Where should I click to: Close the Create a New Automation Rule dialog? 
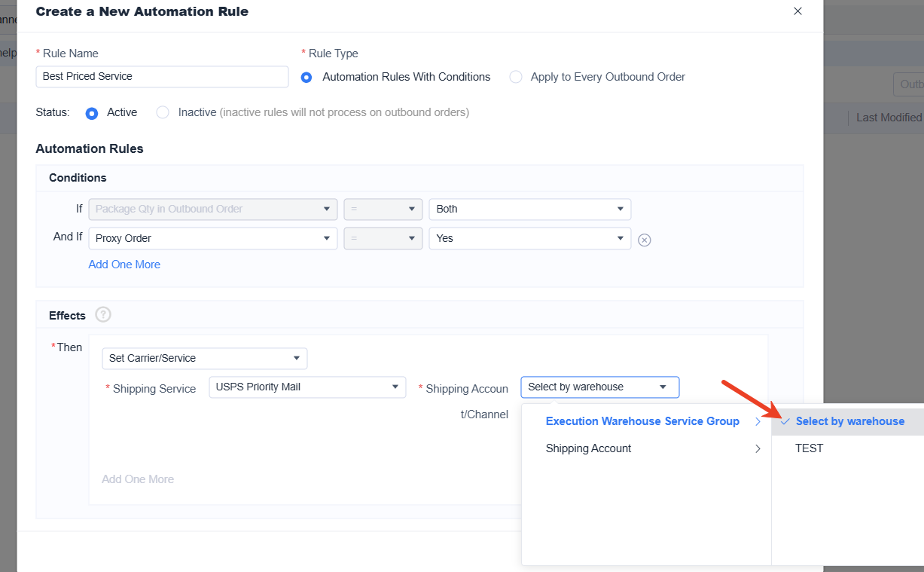(797, 11)
